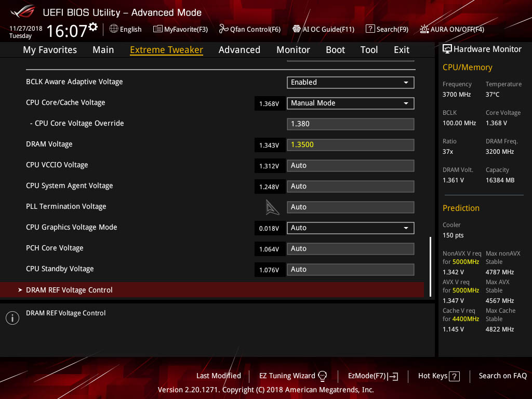Click the CPU VCCIO Voltage label
The image size is (532, 399).
click(57, 165)
